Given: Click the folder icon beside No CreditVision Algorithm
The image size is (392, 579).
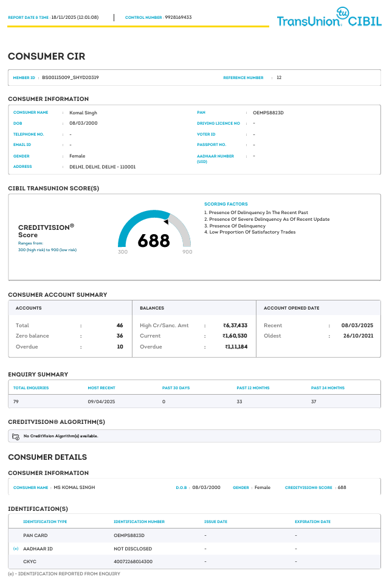Looking at the screenshot, I should 16,436.
